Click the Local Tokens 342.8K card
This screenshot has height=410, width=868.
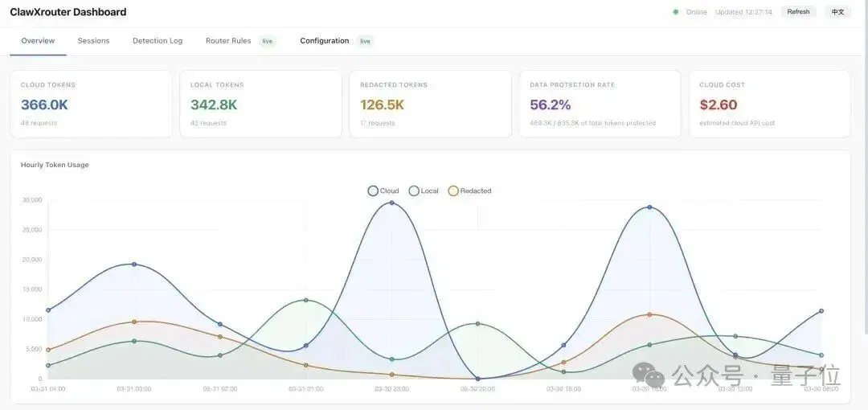tap(260, 104)
